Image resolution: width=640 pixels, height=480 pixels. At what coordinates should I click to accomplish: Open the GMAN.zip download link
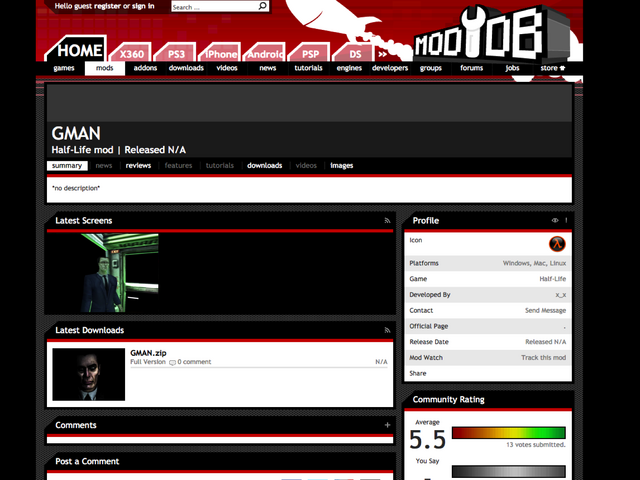tap(148, 353)
